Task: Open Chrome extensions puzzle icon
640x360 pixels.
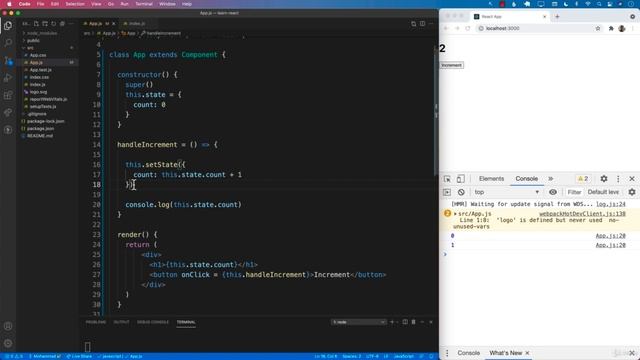Action: coord(611,29)
